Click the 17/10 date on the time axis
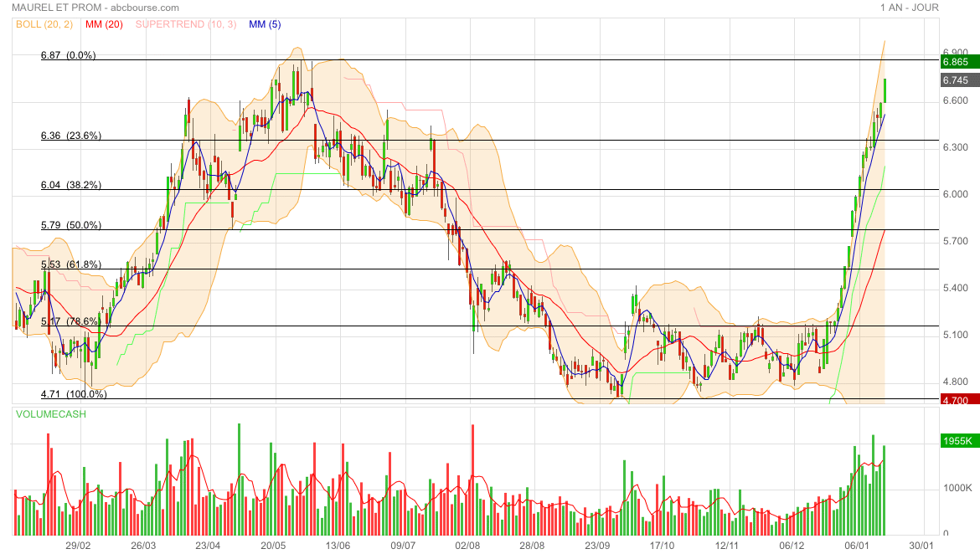980x554 pixels. 663,546
